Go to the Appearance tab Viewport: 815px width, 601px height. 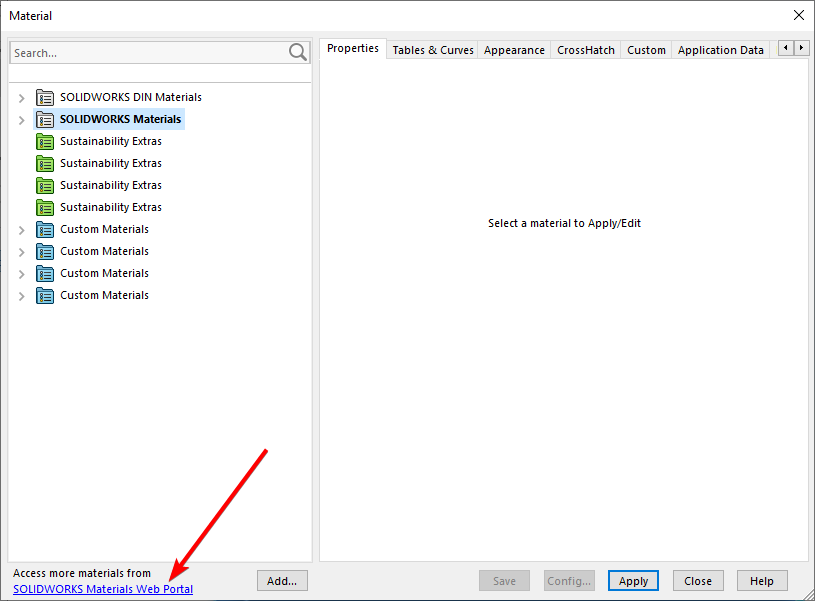(x=514, y=50)
